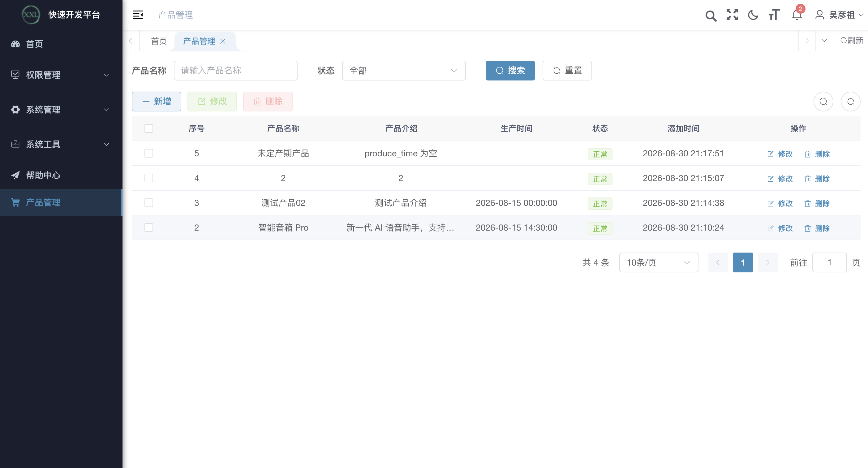Go to page 1 in pagination
This screenshot has width=868, height=468.
(743, 262)
